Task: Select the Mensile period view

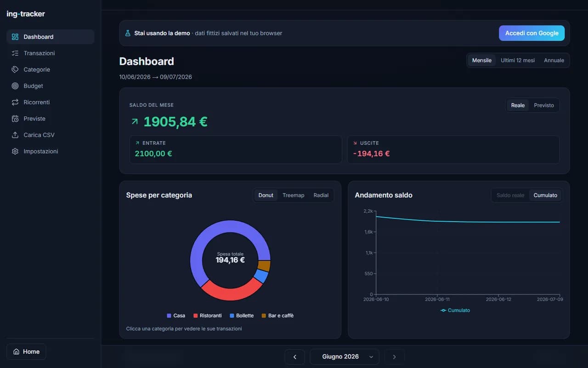Action: (482, 60)
